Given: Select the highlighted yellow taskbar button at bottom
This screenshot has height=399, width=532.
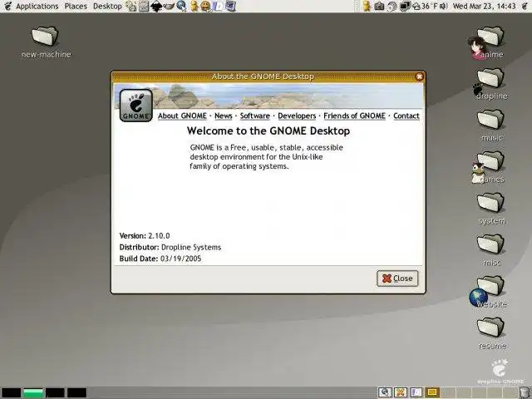Looking at the screenshot, I should tap(432, 392).
